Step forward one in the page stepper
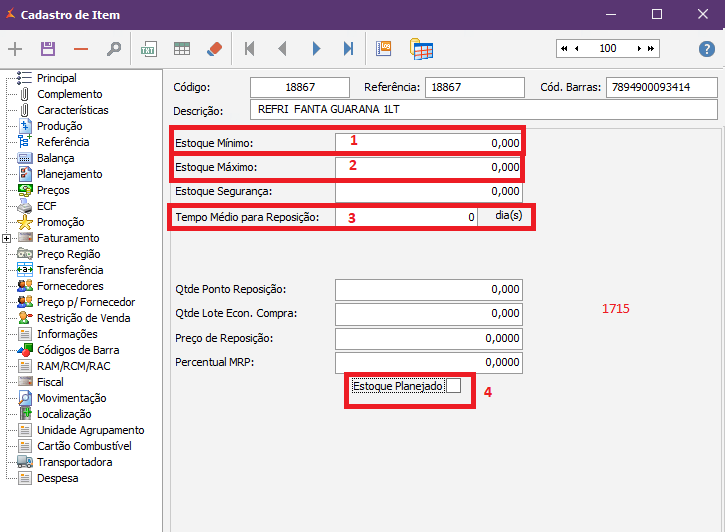Viewport: 725px width, 532px height. click(x=639, y=49)
